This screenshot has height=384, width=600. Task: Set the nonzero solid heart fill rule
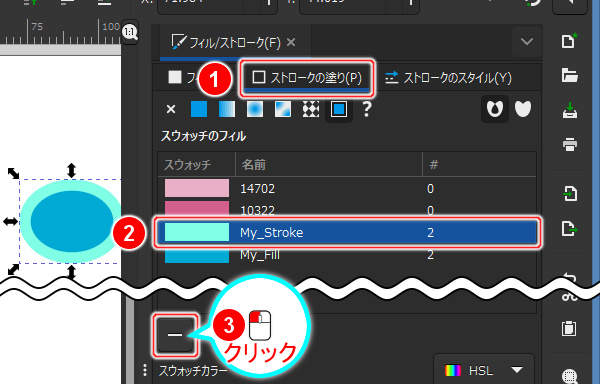523,109
